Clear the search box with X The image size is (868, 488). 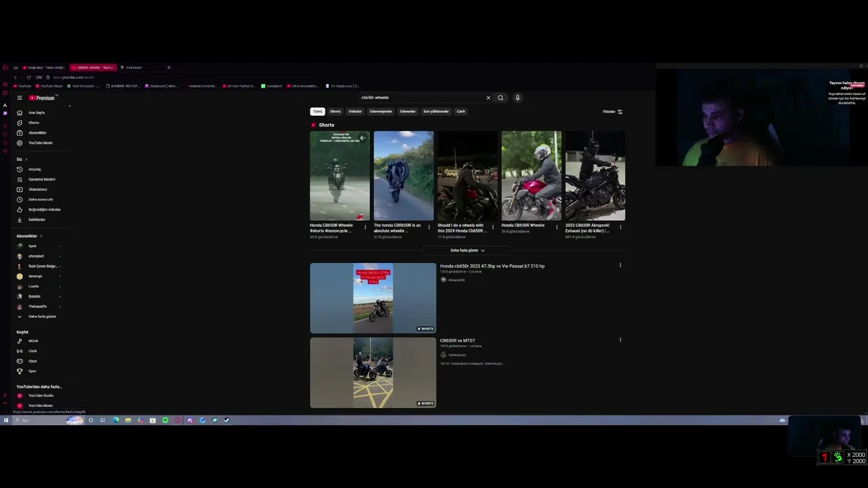point(488,98)
